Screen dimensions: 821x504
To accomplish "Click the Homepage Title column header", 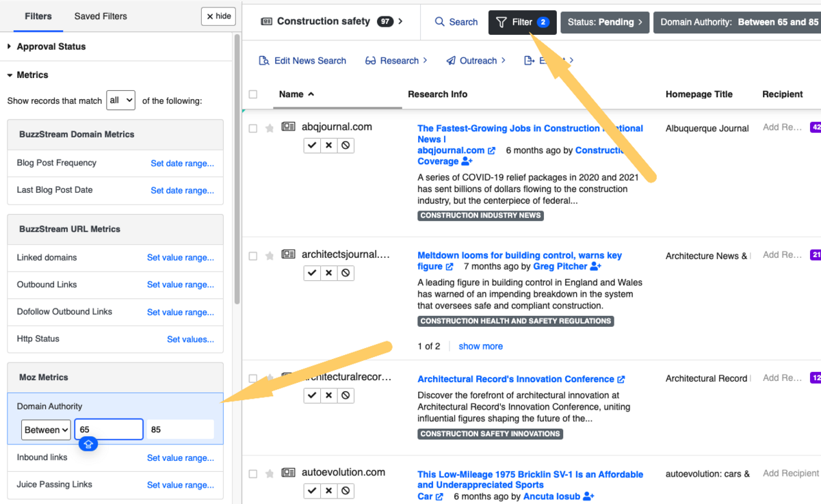I will click(699, 94).
